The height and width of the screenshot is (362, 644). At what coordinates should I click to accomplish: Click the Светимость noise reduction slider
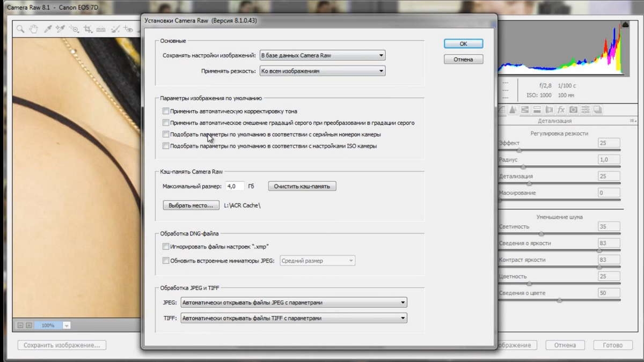point(559,234)
